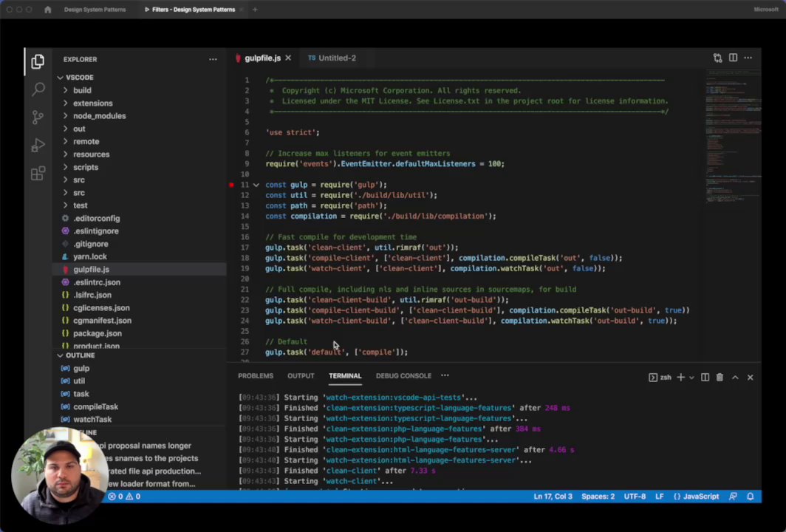
Task: Split the editor to the right
Action: (x=733, y=58)
